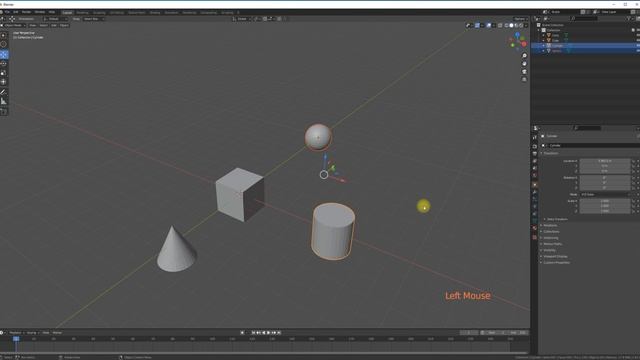Toggle perspective/orthographic view icon
640x360 pixels.
[x=524, y=79]
